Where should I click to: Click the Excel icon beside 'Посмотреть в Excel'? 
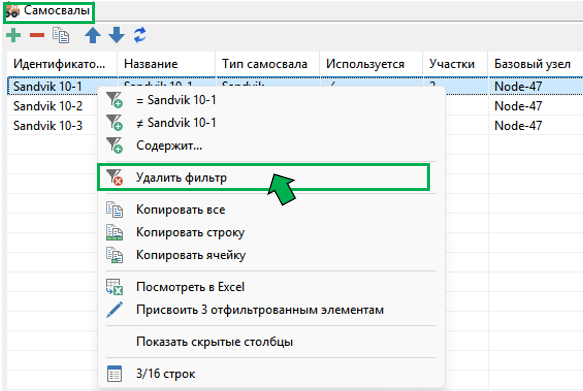[115, 287]
